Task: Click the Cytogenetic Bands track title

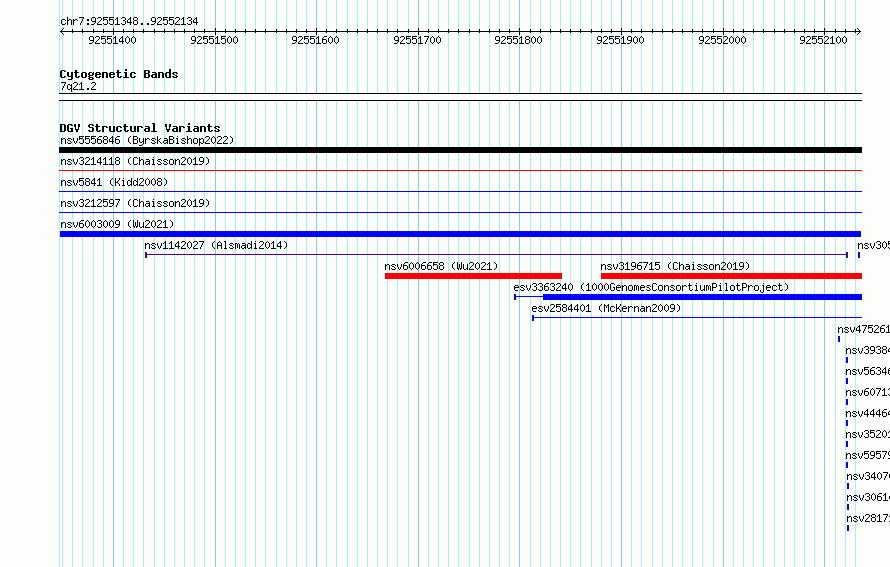Action: click(119, 74)
